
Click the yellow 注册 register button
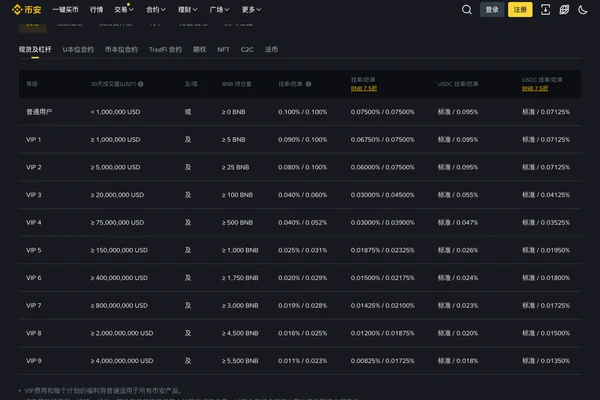tap(520, 10)
